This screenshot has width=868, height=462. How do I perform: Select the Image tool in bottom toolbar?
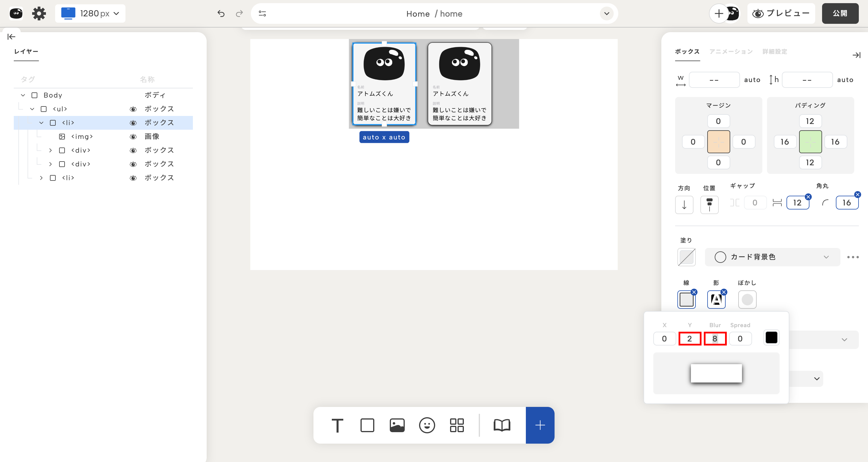(x=397, y=425)
